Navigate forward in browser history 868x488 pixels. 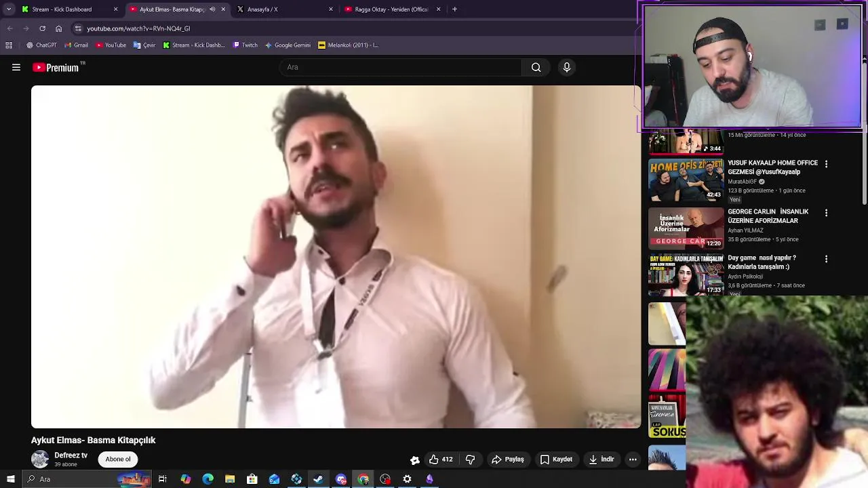tap(26, 28)
